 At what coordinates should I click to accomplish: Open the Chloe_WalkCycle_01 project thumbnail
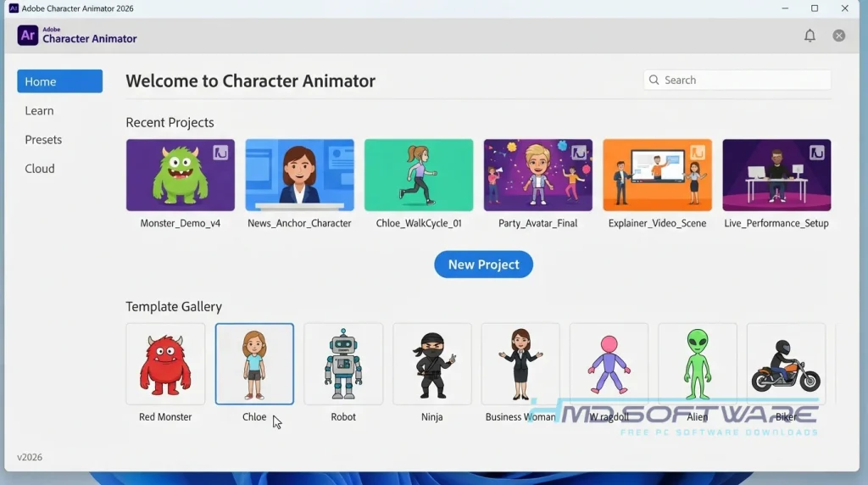419,175
